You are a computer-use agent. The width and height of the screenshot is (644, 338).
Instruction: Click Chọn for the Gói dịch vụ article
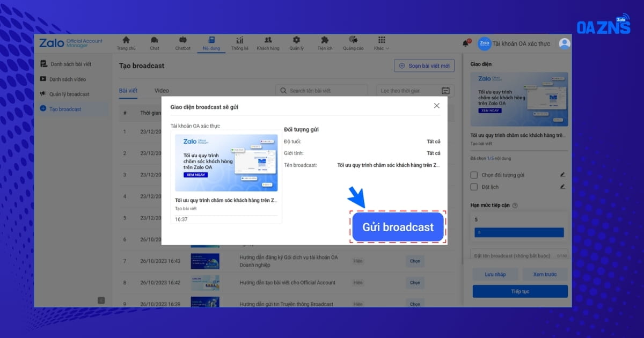(x=415, y=261)
